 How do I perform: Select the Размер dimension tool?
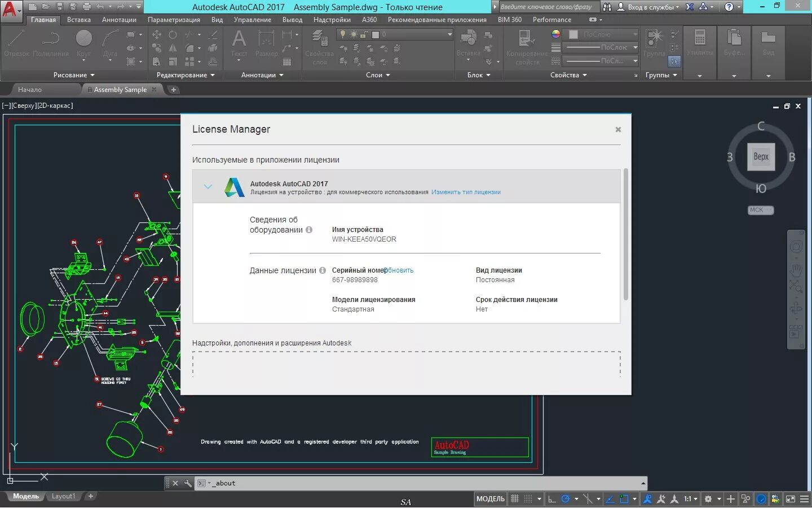click(x=266, y=44)
